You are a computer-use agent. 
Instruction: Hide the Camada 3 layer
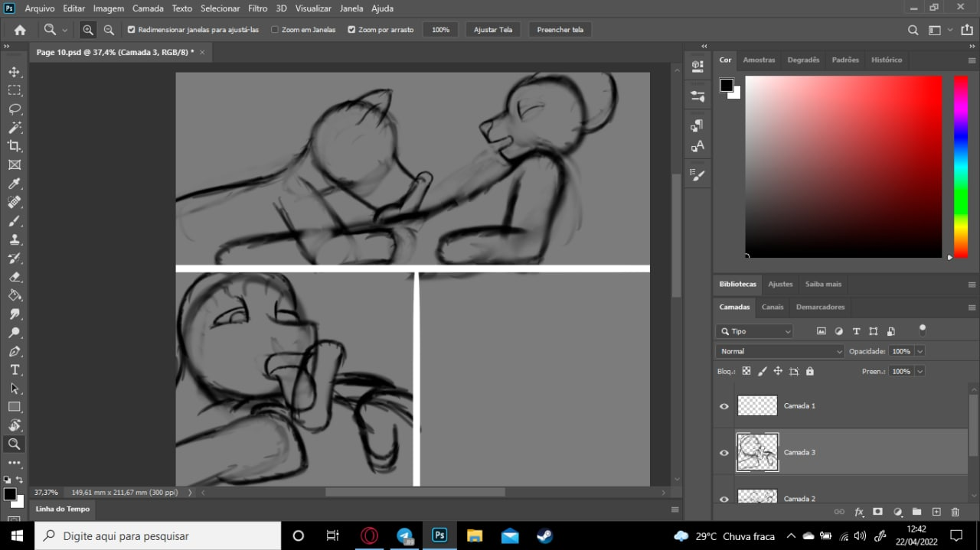[724, 452]
